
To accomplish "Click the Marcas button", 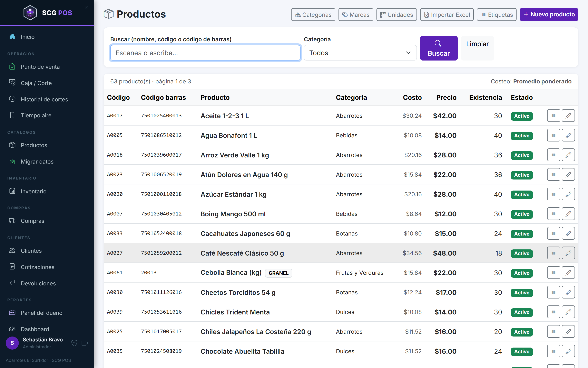I will (x=356, y=15).
